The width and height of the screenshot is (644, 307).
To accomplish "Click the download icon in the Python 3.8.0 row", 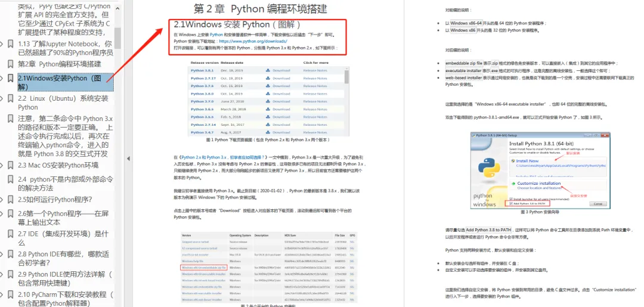I will click(268, 94).
